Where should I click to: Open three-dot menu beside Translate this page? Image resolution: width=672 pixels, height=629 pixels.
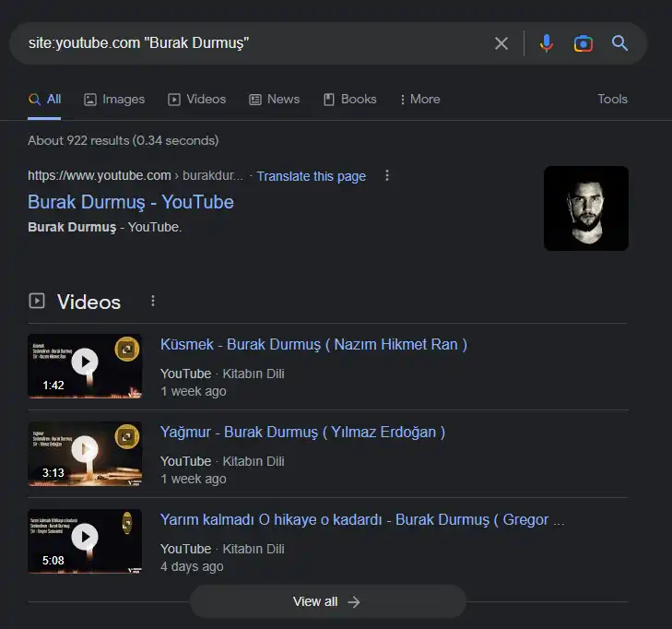click(387, 175)
